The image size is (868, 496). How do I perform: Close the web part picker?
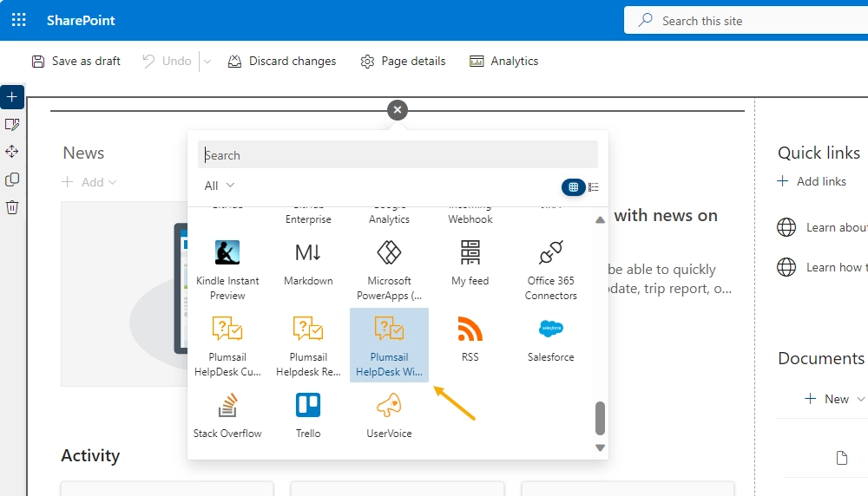click(x=398, y=110)
